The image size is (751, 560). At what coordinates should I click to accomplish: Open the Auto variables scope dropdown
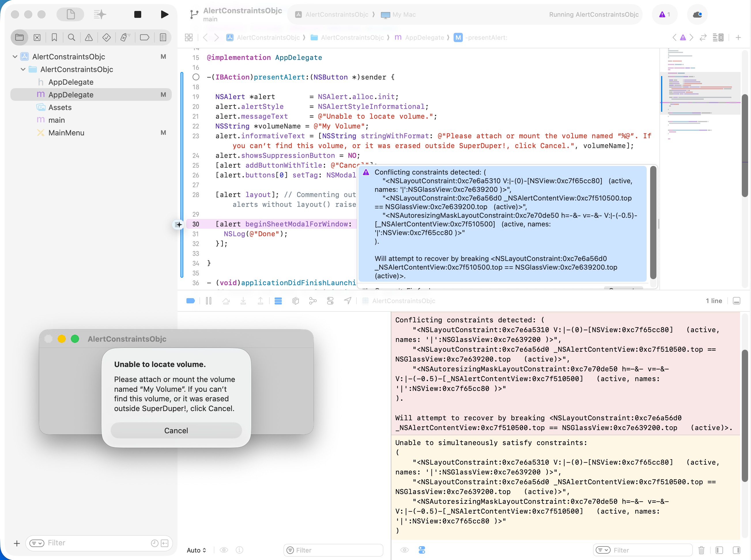click(x=196, y=550)
